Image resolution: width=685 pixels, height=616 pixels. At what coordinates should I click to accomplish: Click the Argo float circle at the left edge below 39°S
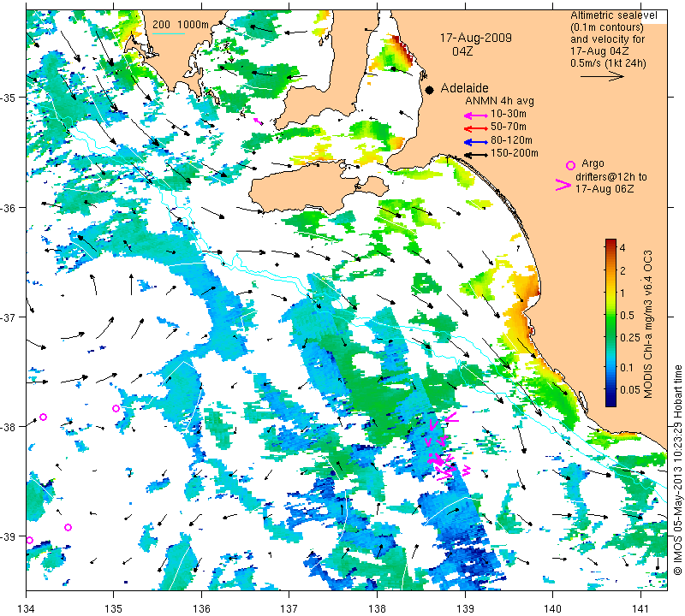pyautogui.click(x=29, y=540)
